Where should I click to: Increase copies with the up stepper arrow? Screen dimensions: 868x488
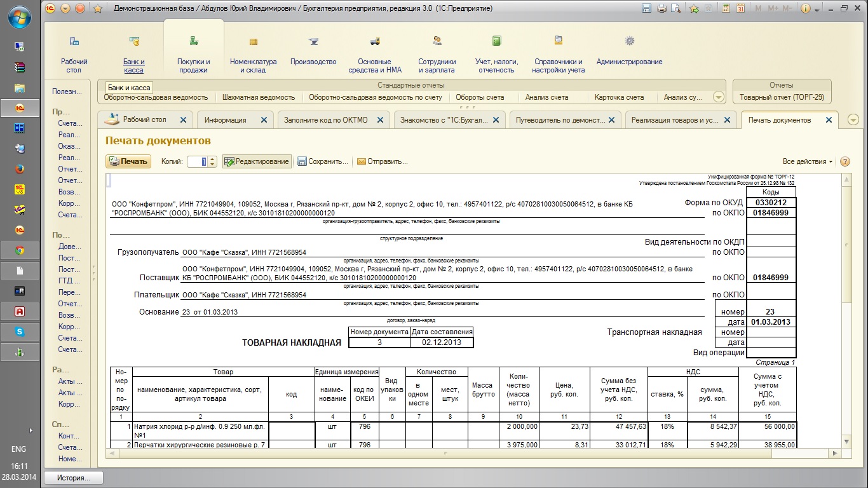coord(212,159)
